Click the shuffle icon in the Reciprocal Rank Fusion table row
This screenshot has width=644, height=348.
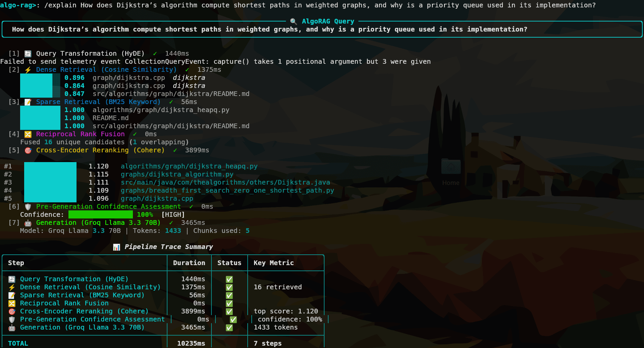(x=12, y=303)
